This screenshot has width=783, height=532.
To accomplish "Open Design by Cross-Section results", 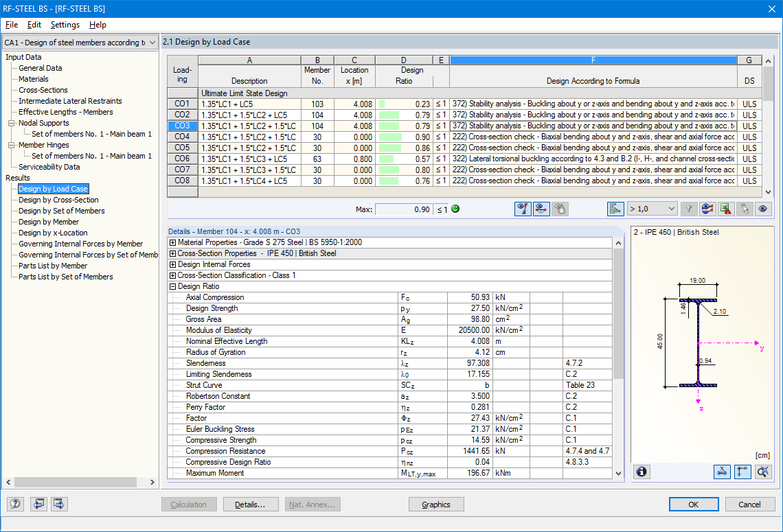I will [58, 200].
